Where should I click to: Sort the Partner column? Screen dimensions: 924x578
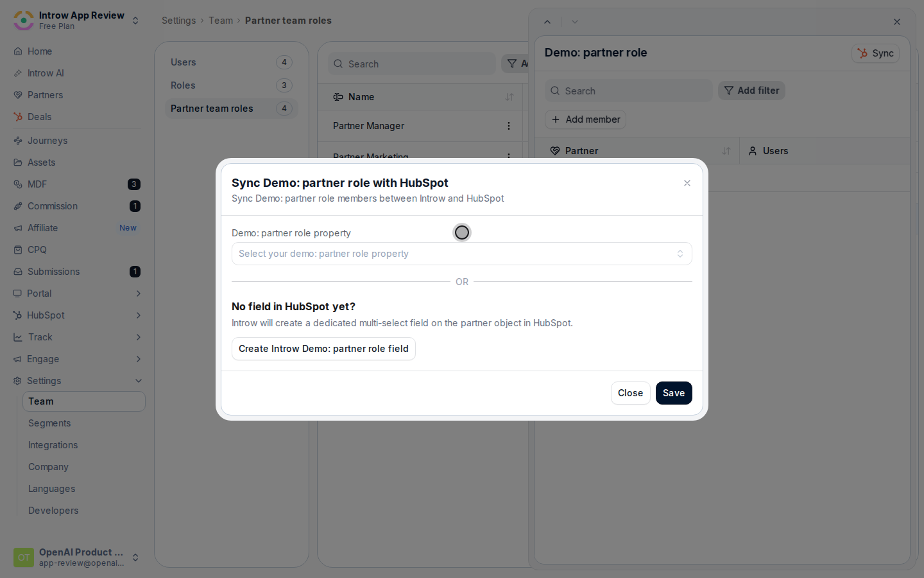point(726,151)
